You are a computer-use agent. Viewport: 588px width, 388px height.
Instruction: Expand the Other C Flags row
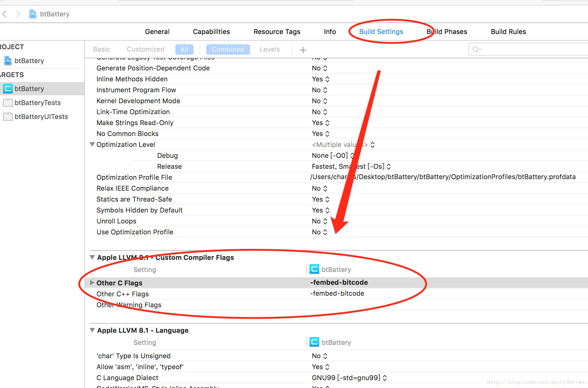click(92, 283)
